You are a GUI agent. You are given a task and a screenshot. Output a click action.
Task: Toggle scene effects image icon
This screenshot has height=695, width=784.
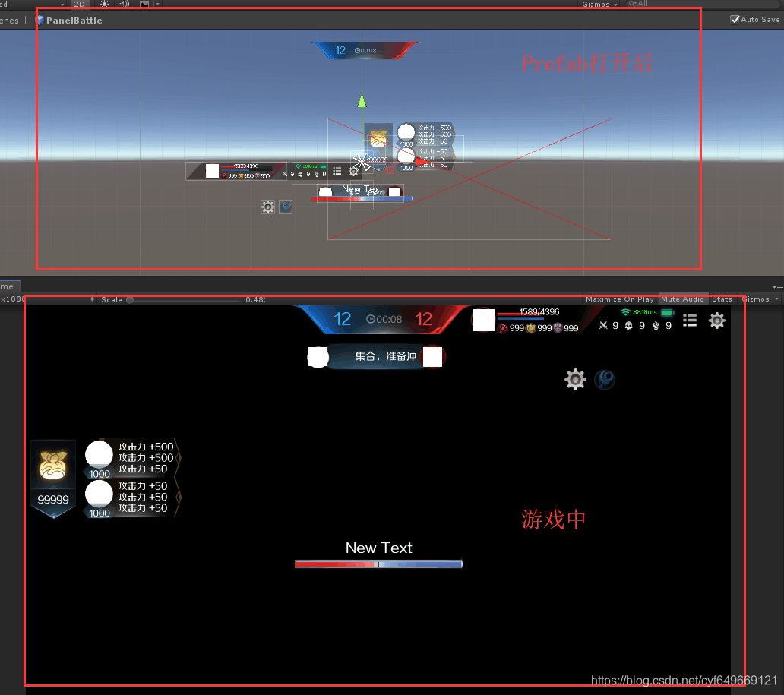point(144,4)
